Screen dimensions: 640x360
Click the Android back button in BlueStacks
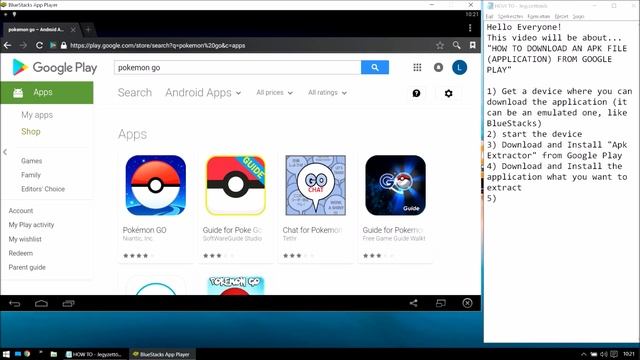point(15,303)
